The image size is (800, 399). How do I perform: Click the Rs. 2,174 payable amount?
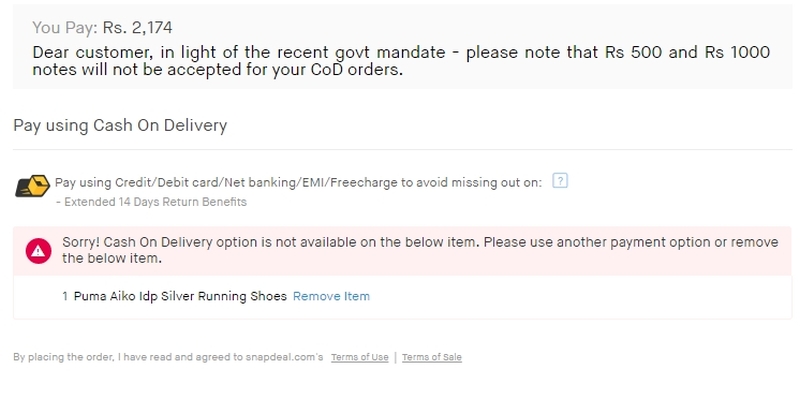(x=137, y=28)
